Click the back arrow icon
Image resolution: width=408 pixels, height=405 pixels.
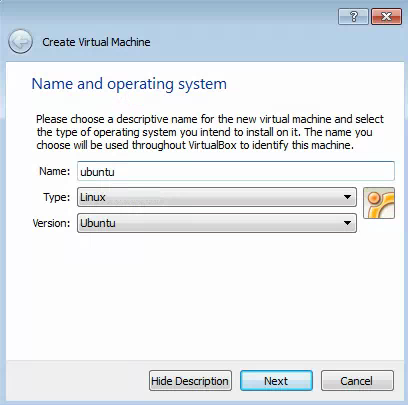coord(20,42)
